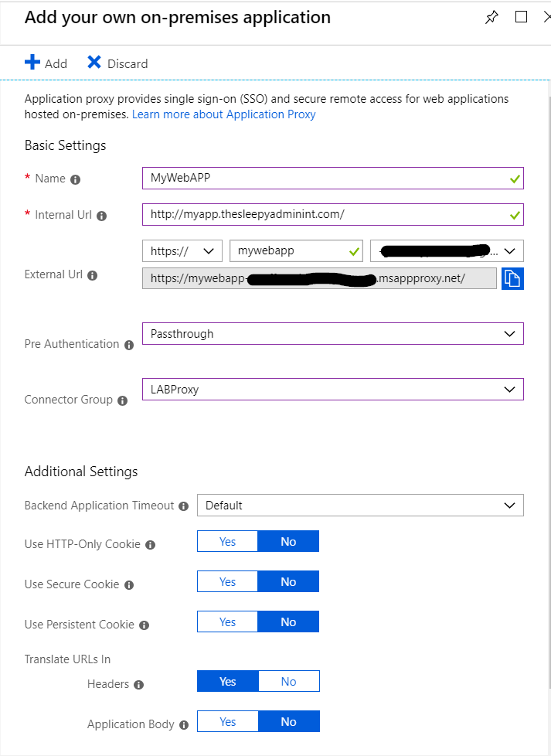551x756 pixels.
Task: Open the Backend Application Timeout dropdown
Action: click(360, 506)
